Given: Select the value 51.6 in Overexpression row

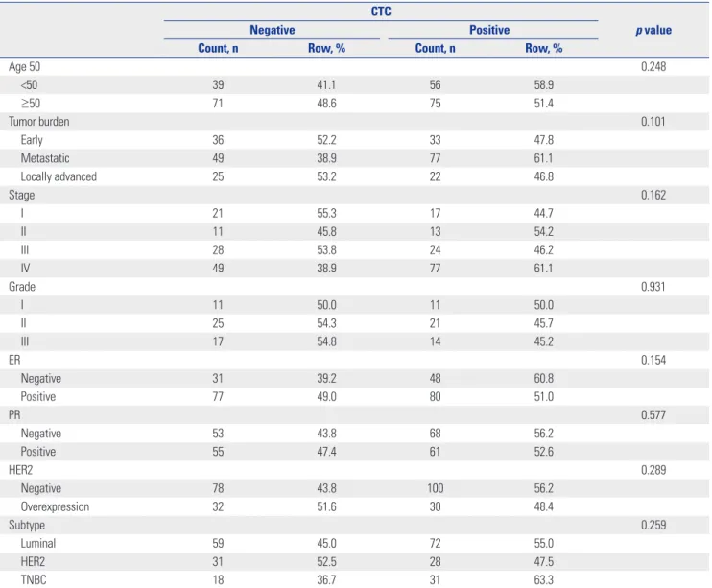Looking at the screenshot, I should [x=326, y=506].
